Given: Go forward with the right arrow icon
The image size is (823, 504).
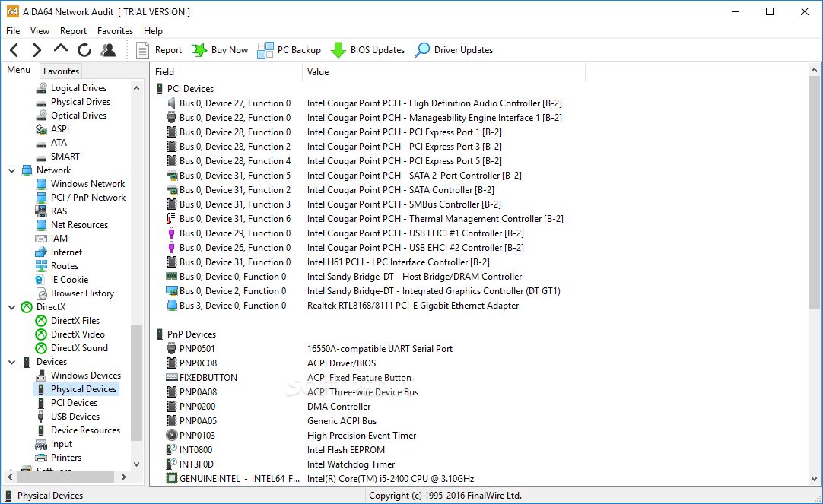Looking at the screenshot, I should 37,50.
